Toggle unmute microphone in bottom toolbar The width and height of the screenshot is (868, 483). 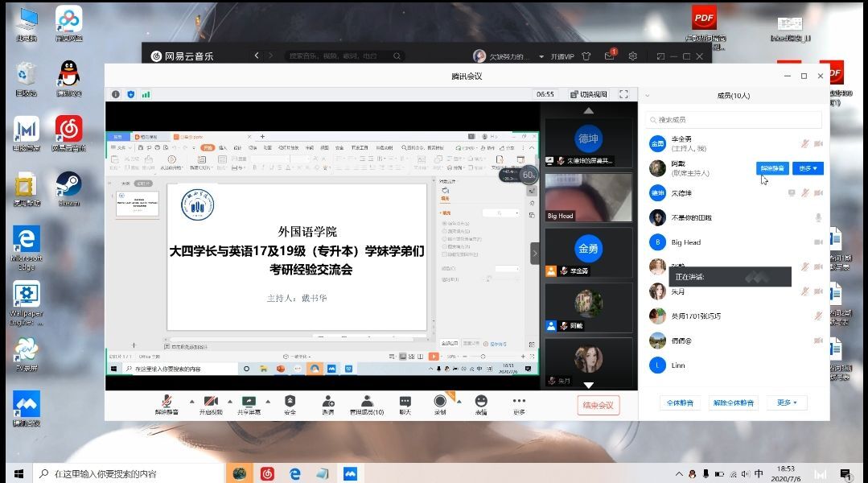pos(167,401)
